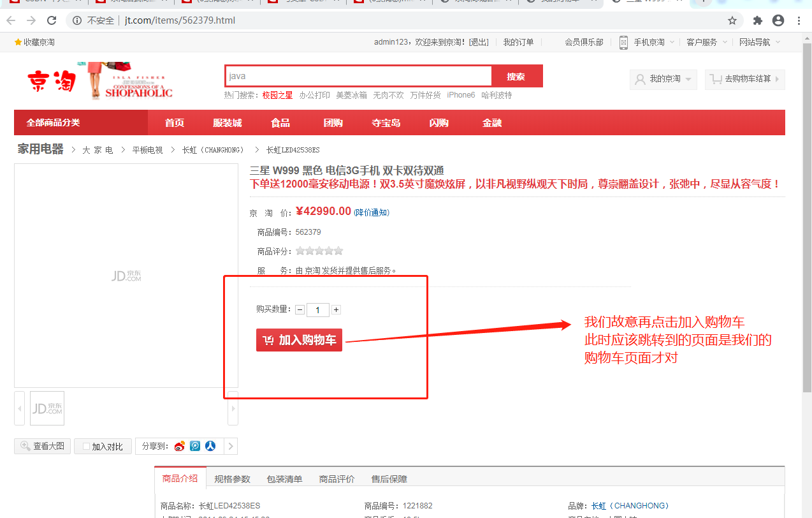Bookmark this page with the star icon
Screen dimensions: 812x518
732,20
